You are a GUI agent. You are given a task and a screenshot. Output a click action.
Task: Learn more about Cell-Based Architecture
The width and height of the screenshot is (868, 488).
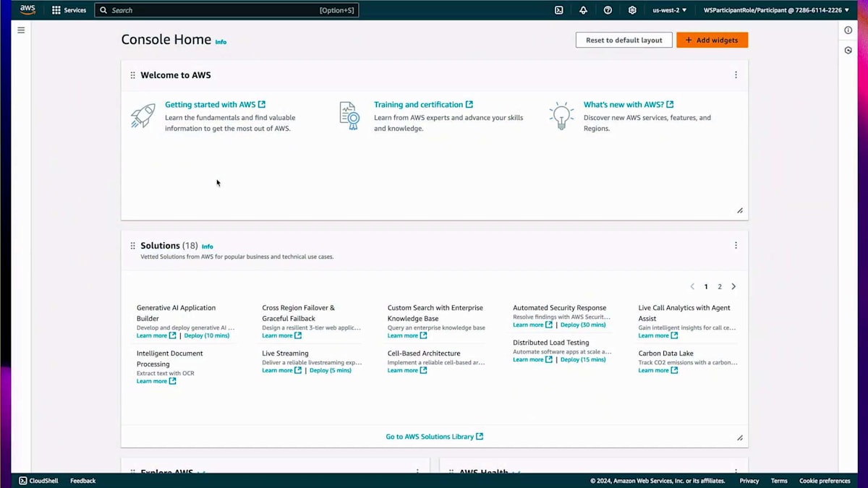[407, 370]
